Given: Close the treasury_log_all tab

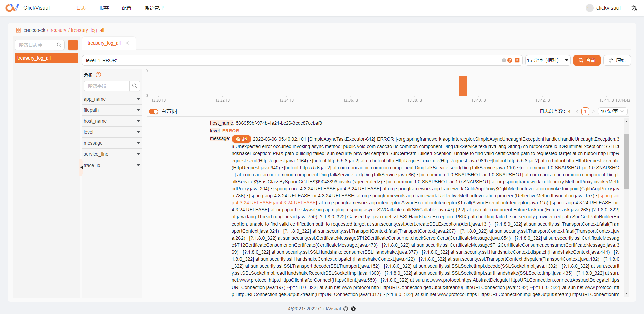Looking at the screenshot, I should 127,43.
